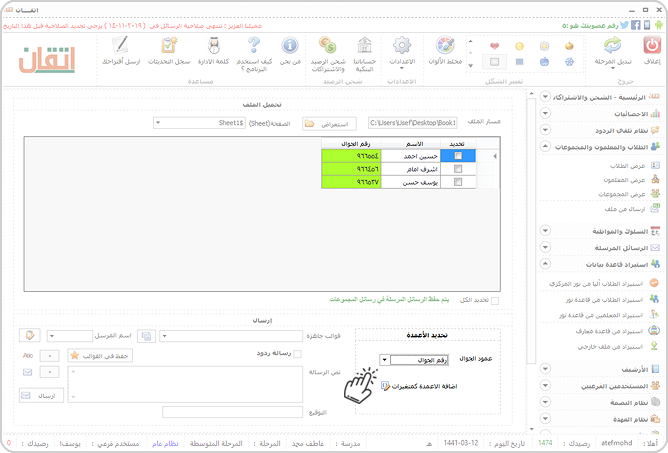Open the mobile column (رقم الجوال) dropdown

[414, 360]
